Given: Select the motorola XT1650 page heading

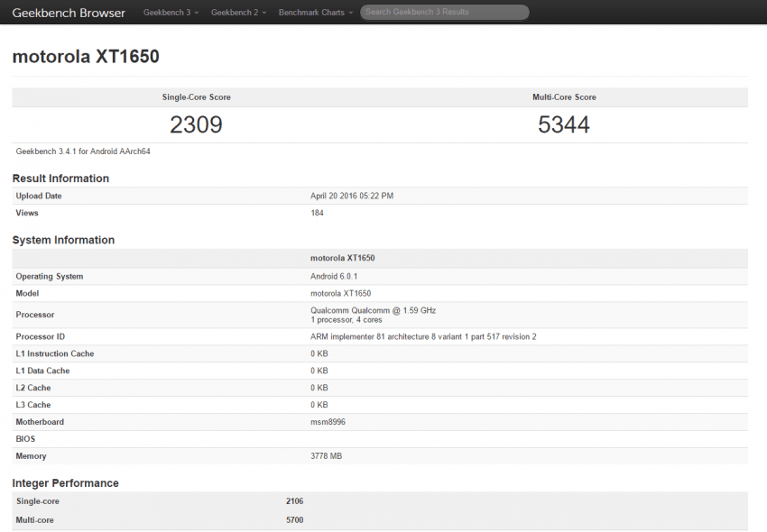Looking at the screenshot, I should pyautogui.click(x=86, y=57).
